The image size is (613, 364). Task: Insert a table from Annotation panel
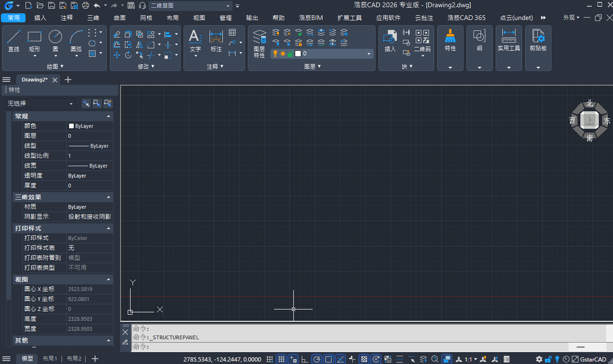232,33
